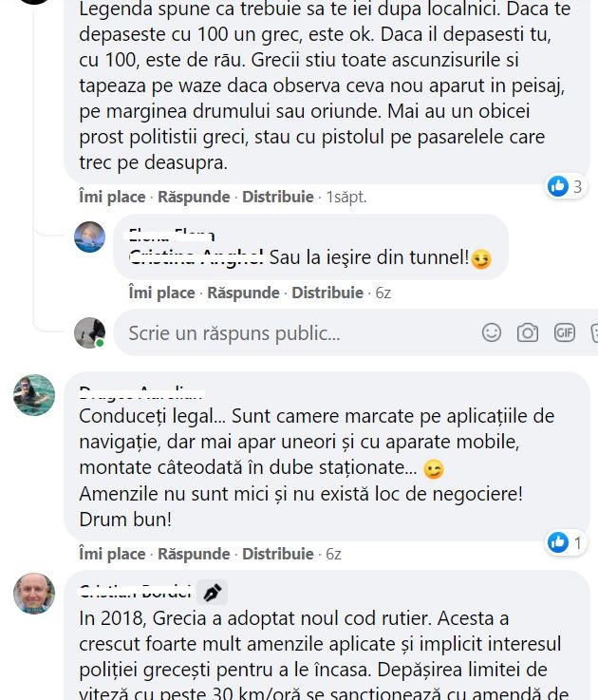
Task: Attach a photo with the camera icon
Action: pyautogui.click(x=528, y=332)
